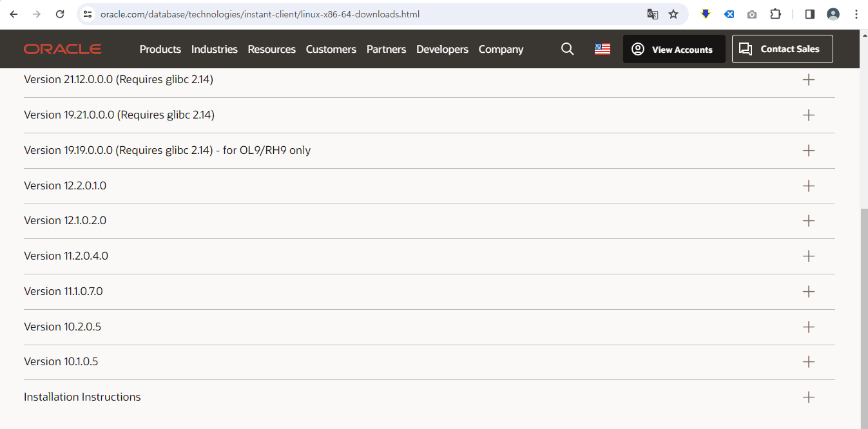Click the 'Version 10.1.0.5' heading text
Screen dimensions: 868x429
[x=61, y=362]
